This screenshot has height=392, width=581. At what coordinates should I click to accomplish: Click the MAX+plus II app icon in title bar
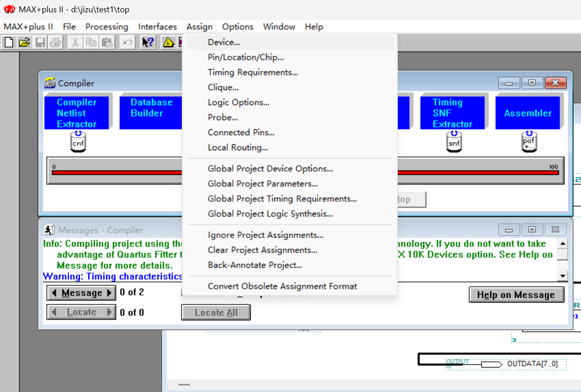click(9, 9)
